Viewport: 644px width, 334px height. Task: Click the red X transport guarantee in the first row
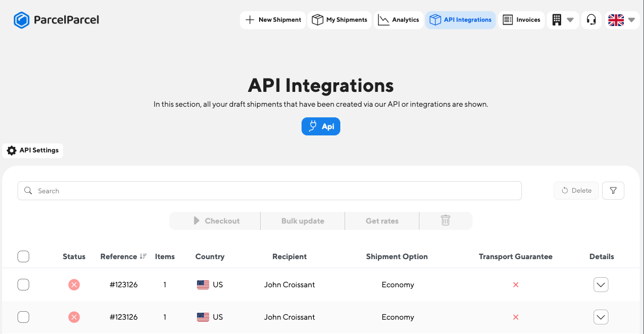[516, 285]
